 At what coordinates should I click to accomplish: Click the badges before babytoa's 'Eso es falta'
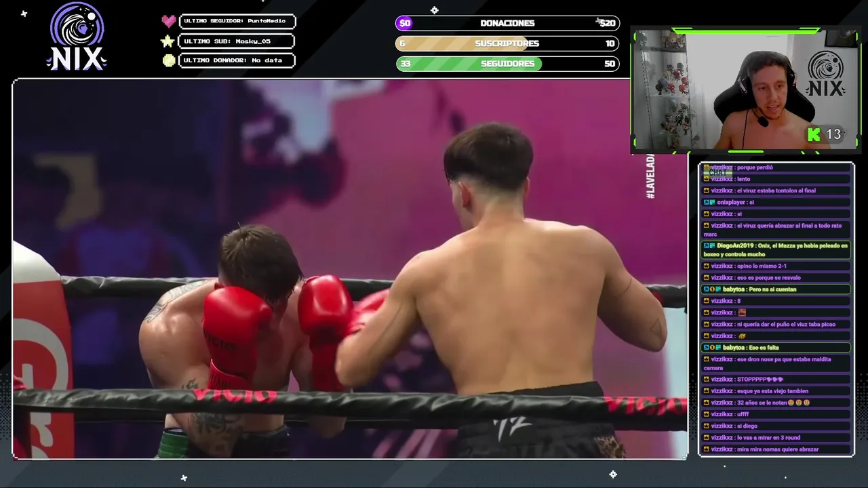(x=712, y=348)
